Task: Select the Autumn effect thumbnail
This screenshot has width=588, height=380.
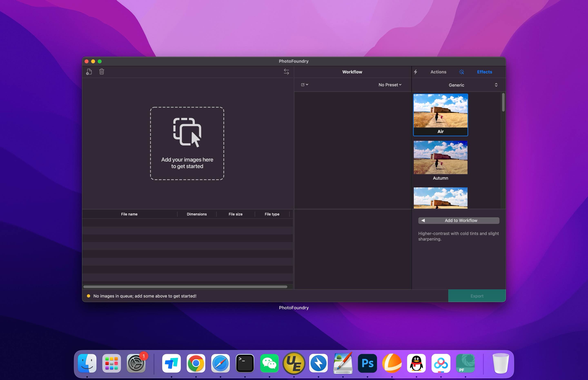Action: coord(440,157)
